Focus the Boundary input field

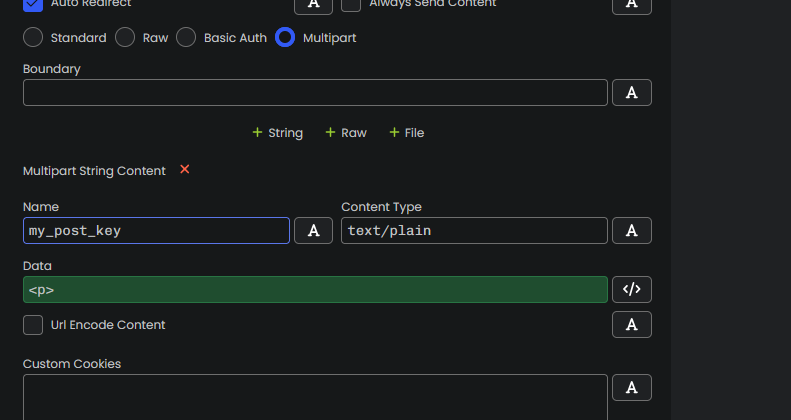tap(315, 92)
